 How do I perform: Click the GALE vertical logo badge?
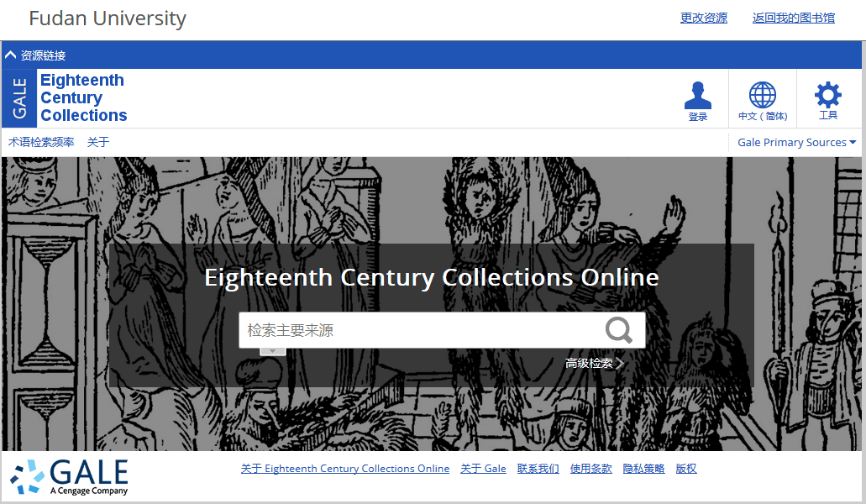[19, 98]
